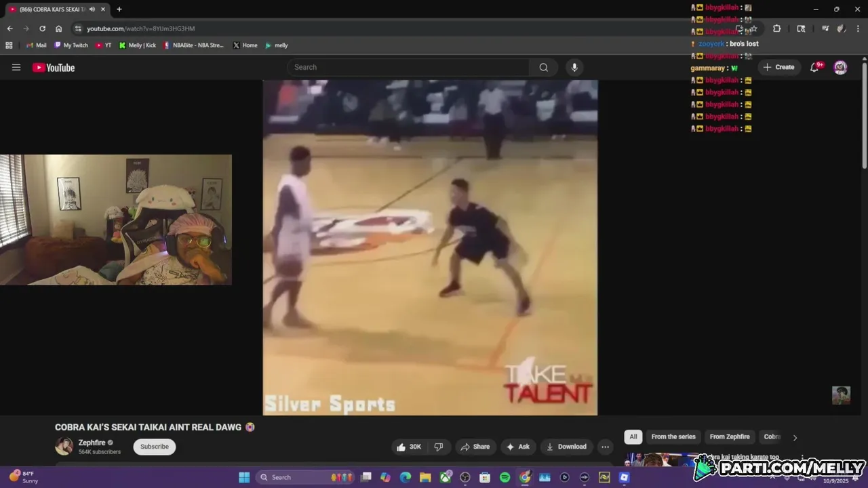Viewport: 868px width, 488px height.
Task: Open more actions ellipsis under video
Action: (x=605, y=447)
